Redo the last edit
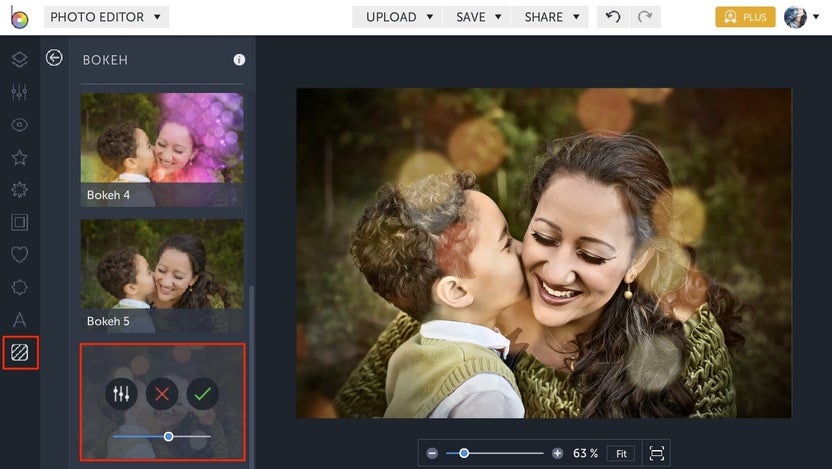The image size is (832, 469). [645, 17]
